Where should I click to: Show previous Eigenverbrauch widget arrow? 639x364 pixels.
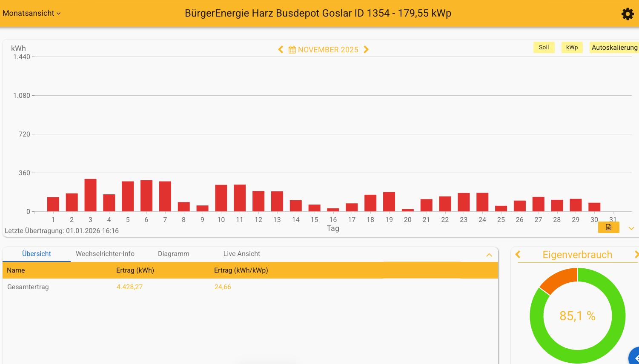point(518,255)
